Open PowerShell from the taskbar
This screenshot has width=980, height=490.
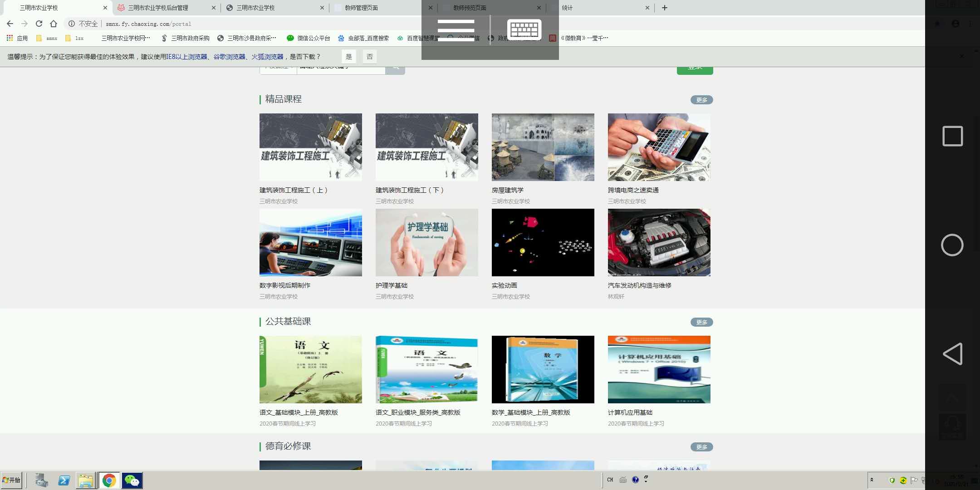64,480
